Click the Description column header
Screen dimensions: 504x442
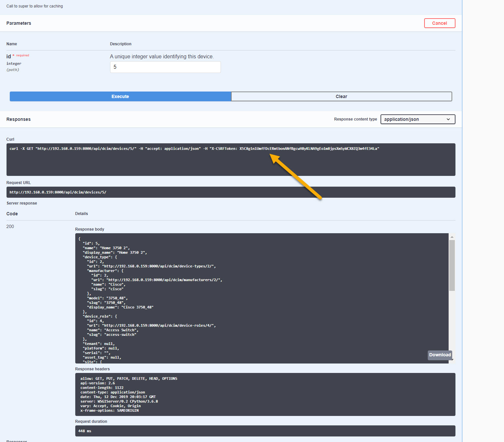click(x=121, y=44)
